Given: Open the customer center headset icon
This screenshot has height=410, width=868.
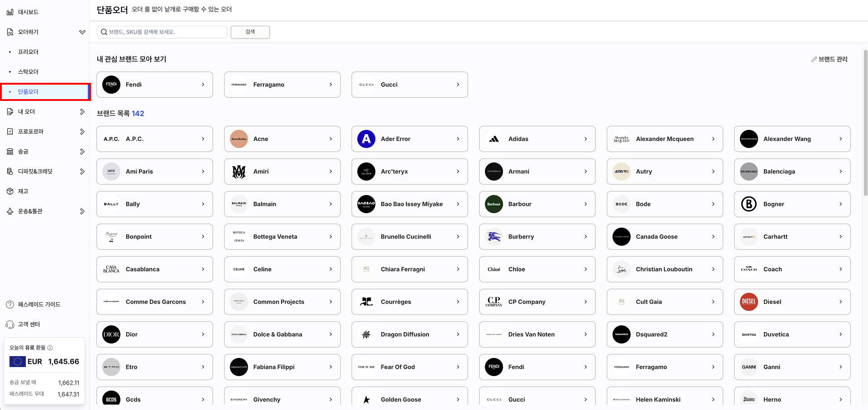Looking at the screenshot, I should 10,324.
